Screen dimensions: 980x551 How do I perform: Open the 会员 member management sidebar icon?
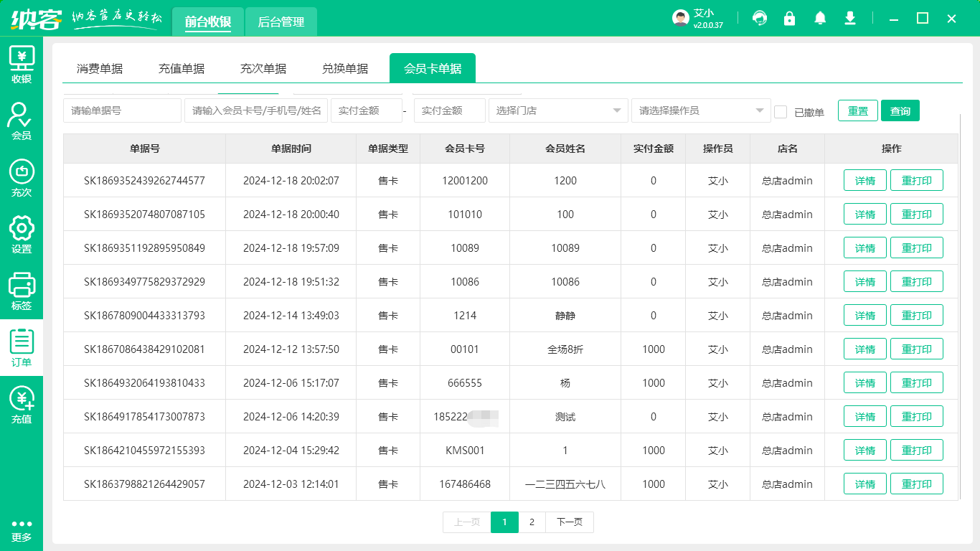pyautogui.click(x=22, y=121)
